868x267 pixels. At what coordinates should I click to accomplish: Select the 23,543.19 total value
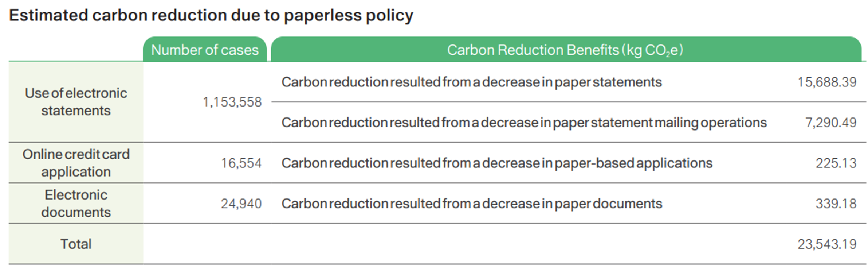point(827,244)
